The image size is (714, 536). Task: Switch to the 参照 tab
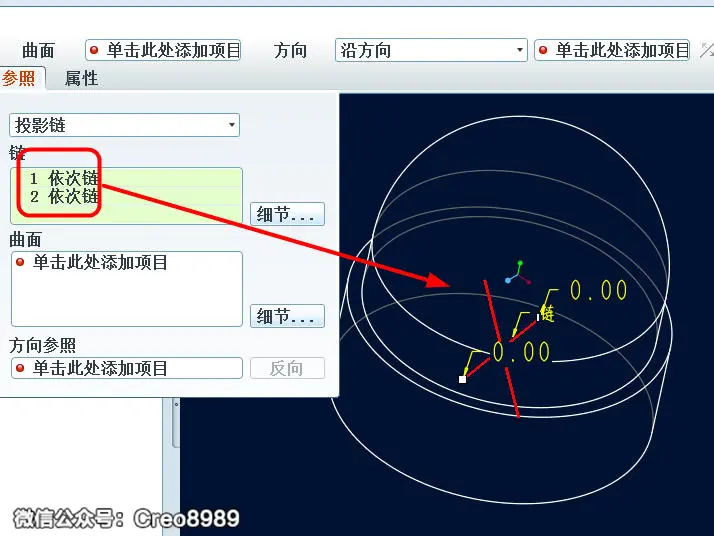click(x=20, y=78)
